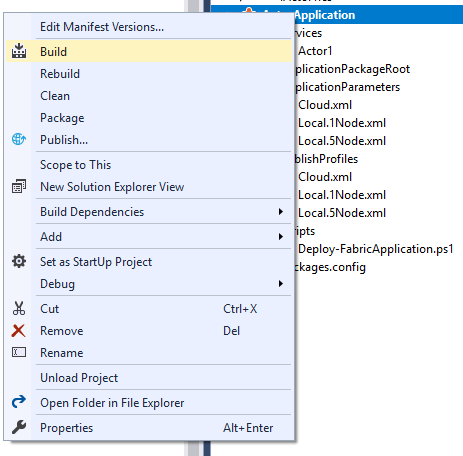The image size is (463, 456).
Task: Expand the Debug submenu arrow
Action: [281, 284]
